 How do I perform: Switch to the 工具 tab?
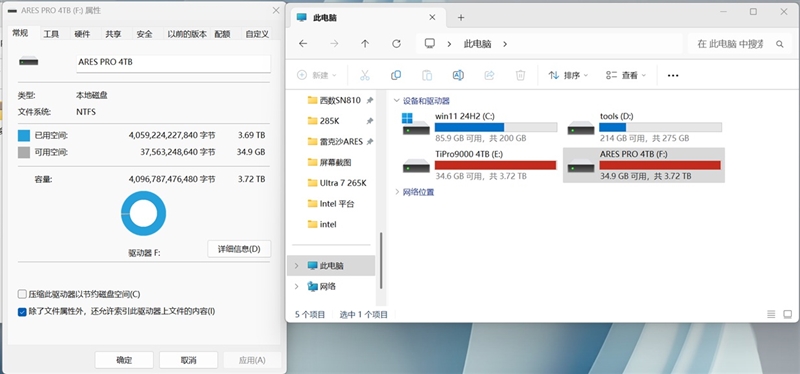[51, 34]
